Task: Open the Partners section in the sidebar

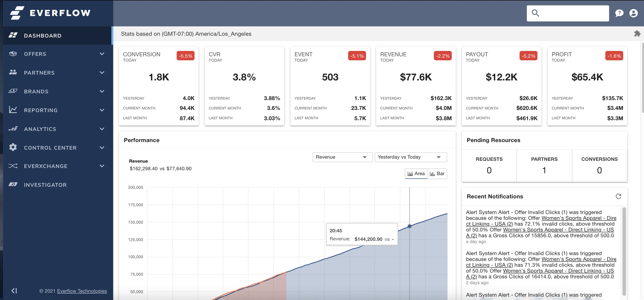Action: [39, 73]
